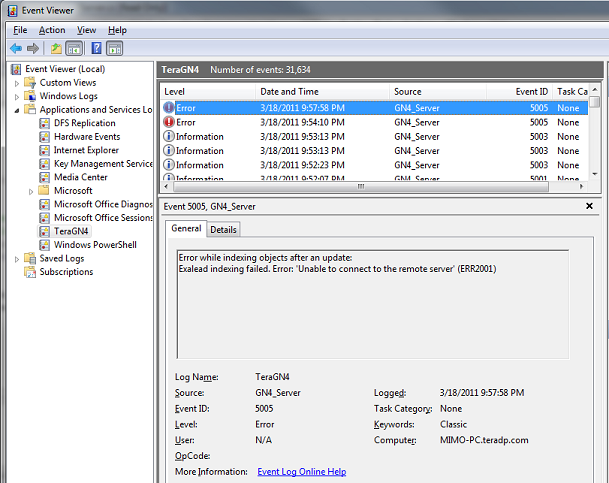Screen dimensions: 609x483
Task: Close the Event 5005 preview pane
Action: (589, 206)
